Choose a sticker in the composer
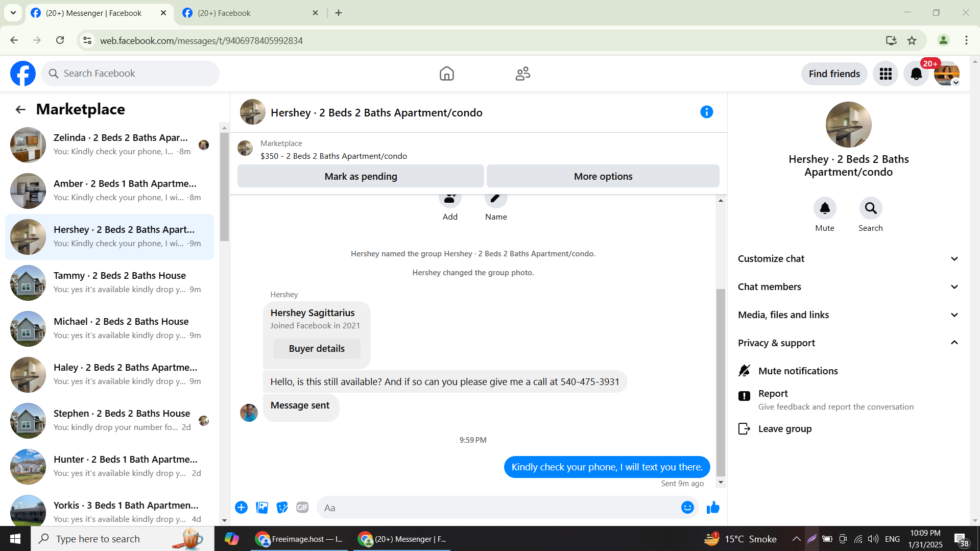Image resolution: width=980 pixels, height=551 pixels. pos(282,507)
